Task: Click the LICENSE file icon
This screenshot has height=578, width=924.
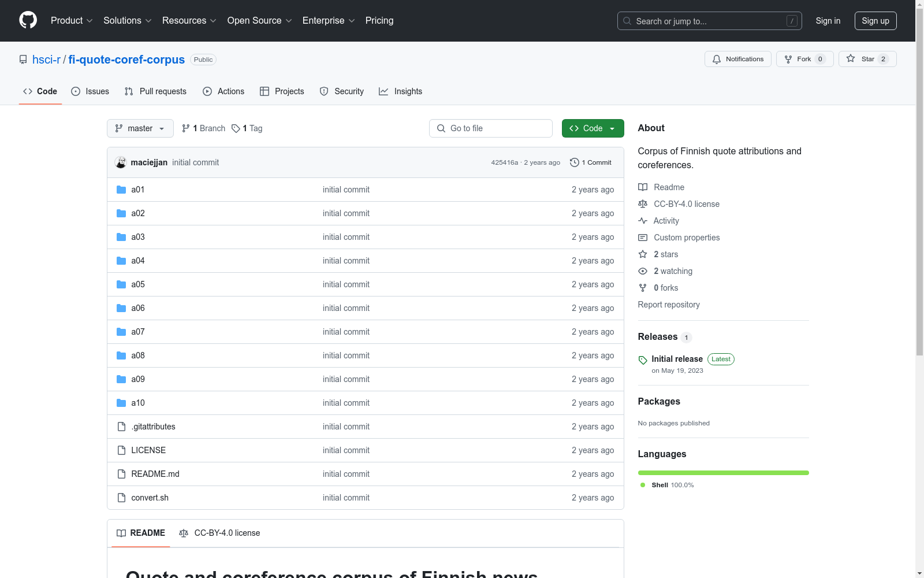Action: 121,450
